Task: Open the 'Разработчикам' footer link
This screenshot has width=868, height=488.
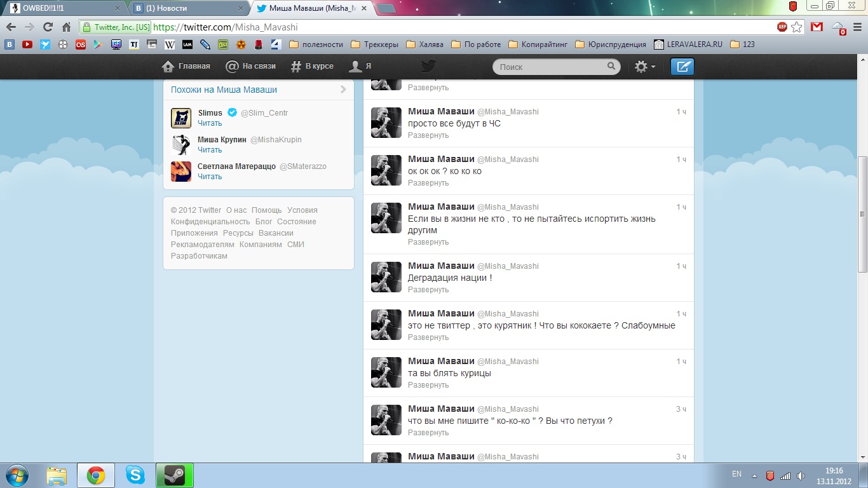Action: [x=199, y=256]
